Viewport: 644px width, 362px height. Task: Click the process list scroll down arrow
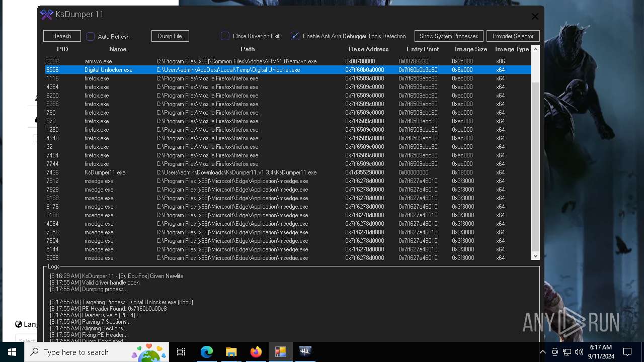pyautogui.click(x=535, y=256)
